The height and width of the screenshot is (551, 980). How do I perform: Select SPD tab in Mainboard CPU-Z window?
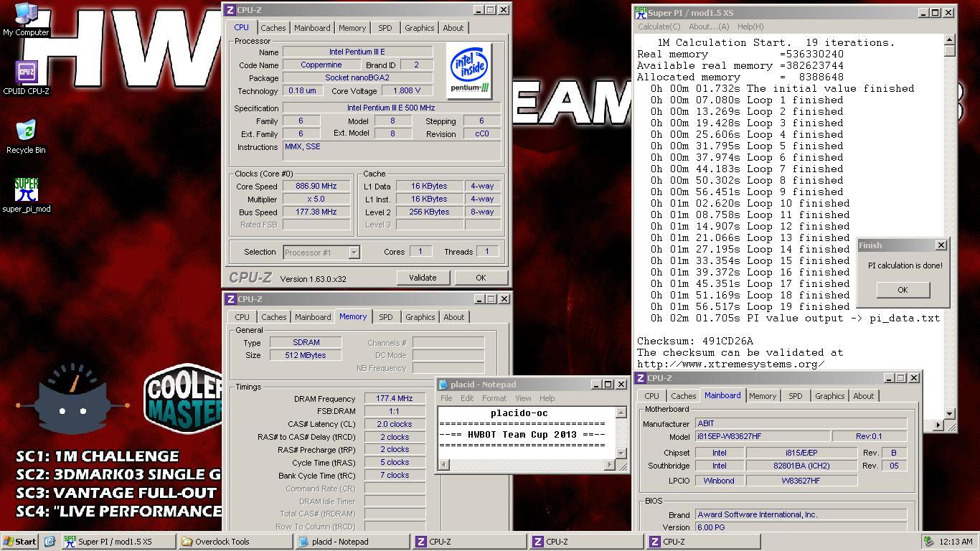[796, 396]
